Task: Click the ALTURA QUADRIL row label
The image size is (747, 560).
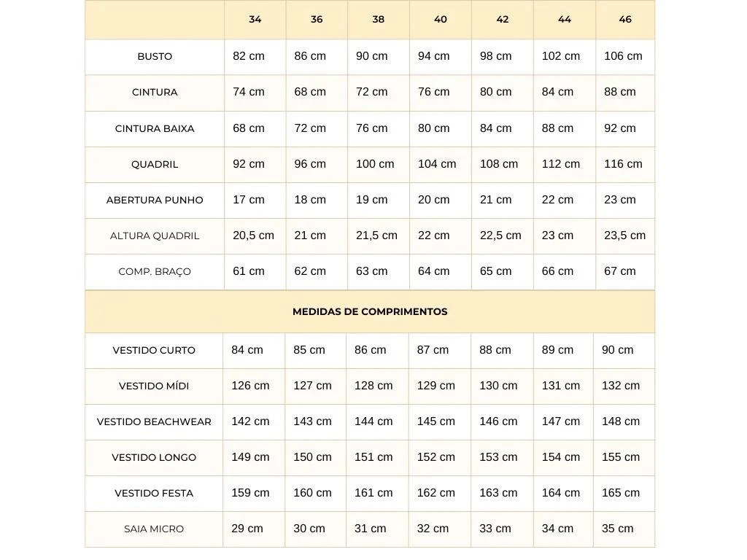Action: pos(155,236)
